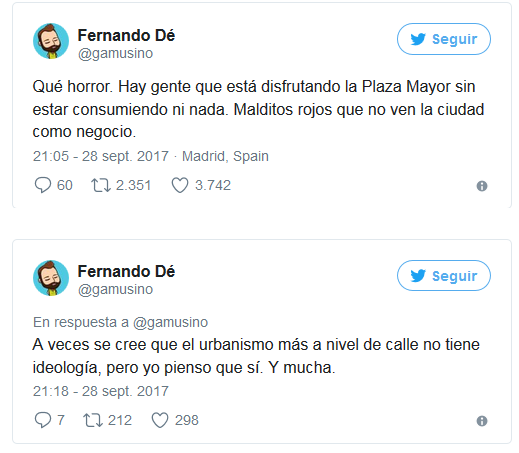Image resolution: width=519 pixels, height=453 pixels.
Task: Click the Seguir button on the second tweet
Action: pos(443,276)
